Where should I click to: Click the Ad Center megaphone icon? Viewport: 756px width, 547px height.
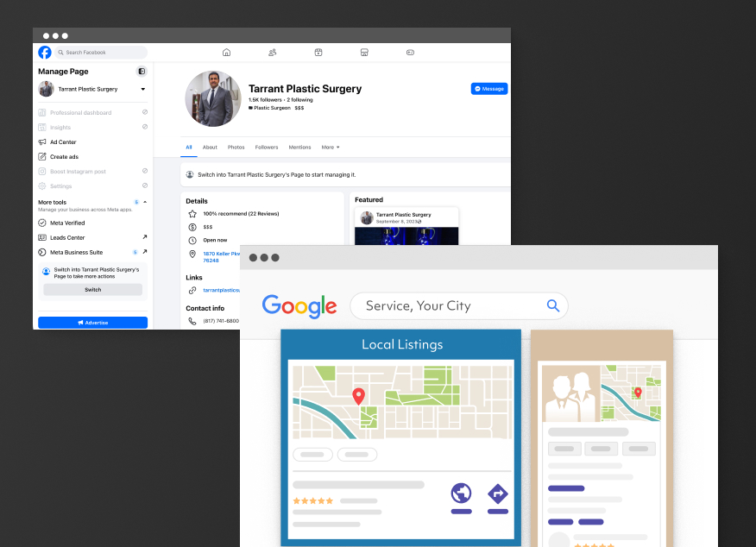[x=42, y=142]
